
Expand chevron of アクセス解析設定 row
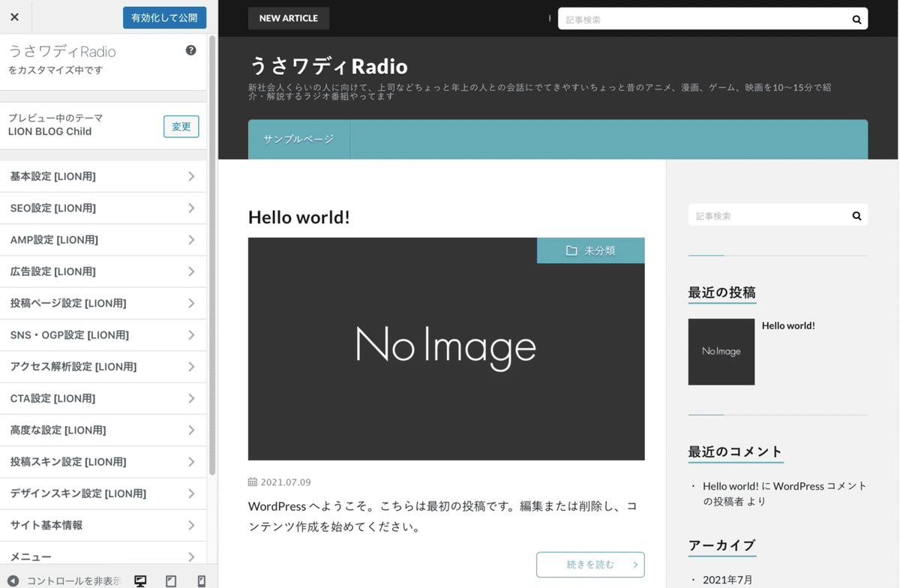point(191,367)
